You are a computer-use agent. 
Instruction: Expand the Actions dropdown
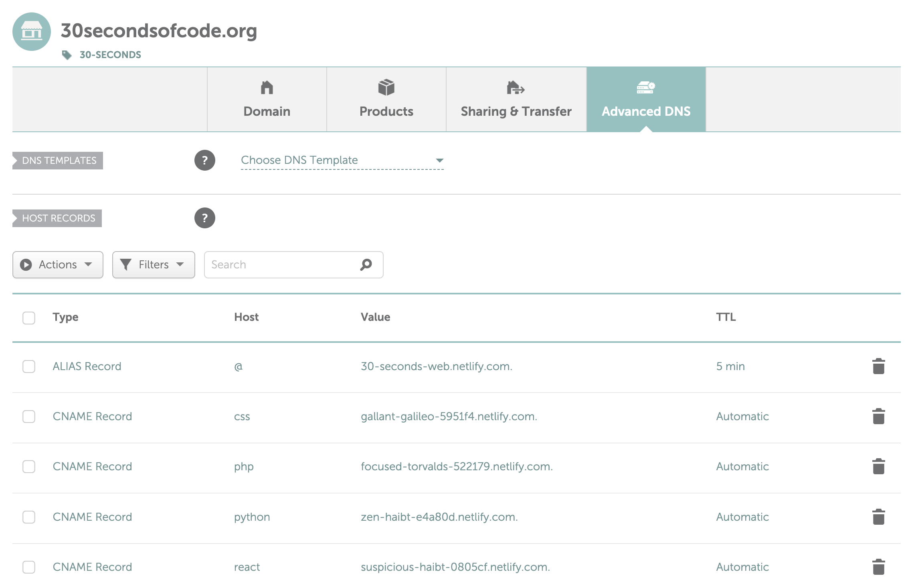point(57,264)
